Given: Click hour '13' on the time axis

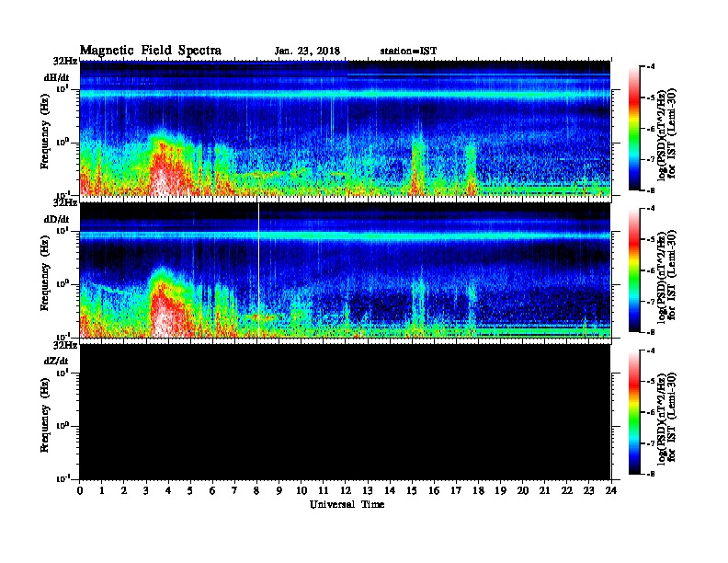Looking at the screenshot, I should [x=368, y=491].
